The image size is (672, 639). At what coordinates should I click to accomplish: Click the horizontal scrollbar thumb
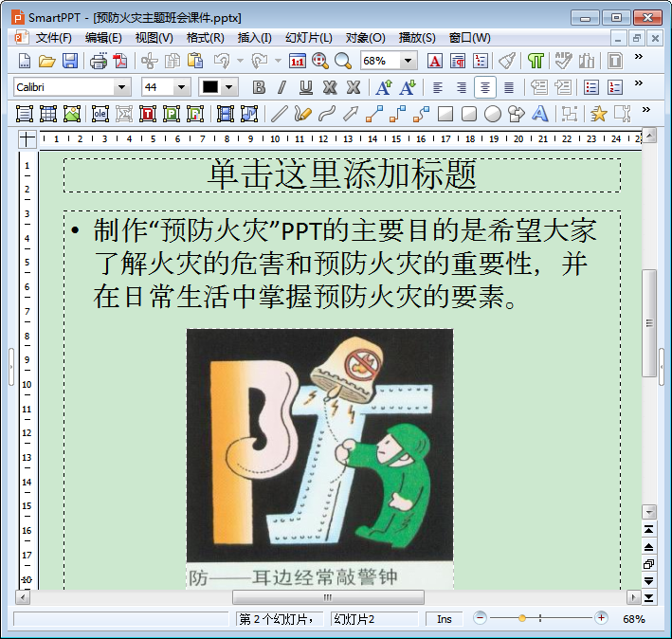(328, 597)
